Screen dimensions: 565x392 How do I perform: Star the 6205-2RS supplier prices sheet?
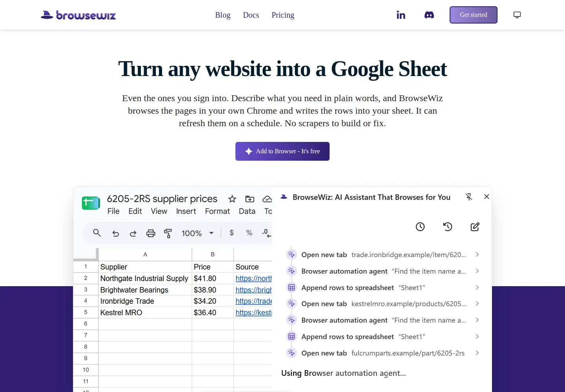point(232,199)
